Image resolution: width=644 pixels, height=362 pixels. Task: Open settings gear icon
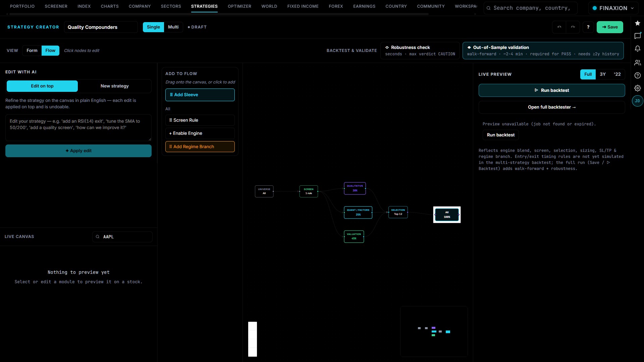[637, 88]
